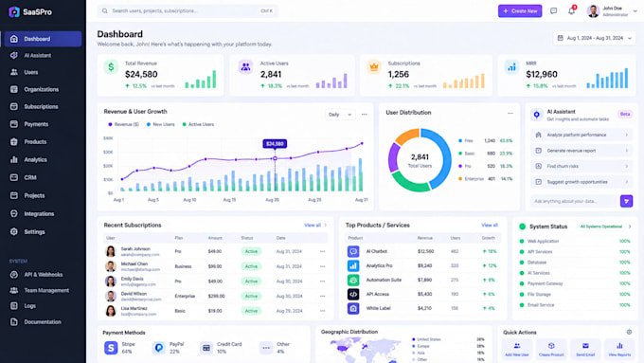Viewport: 644px width, 363px height.
Task: Click Emily Davis avatar in subscriptions
Action: 111,281
